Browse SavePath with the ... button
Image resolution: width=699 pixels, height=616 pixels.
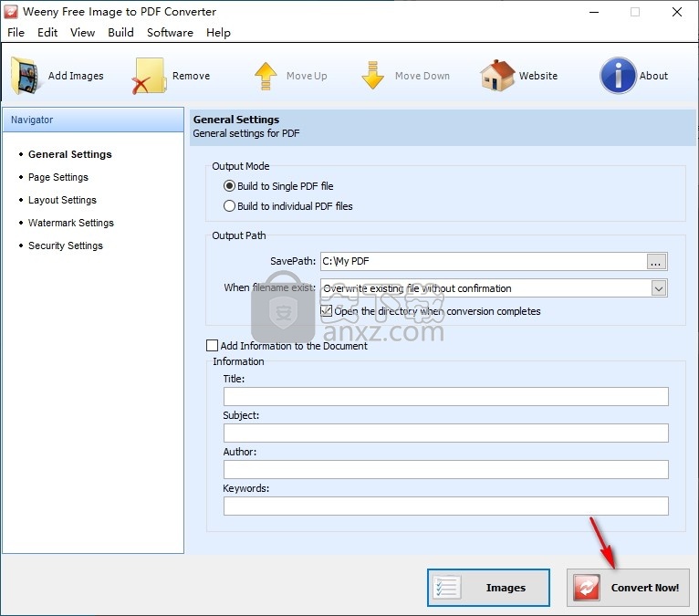coord(657,262)
